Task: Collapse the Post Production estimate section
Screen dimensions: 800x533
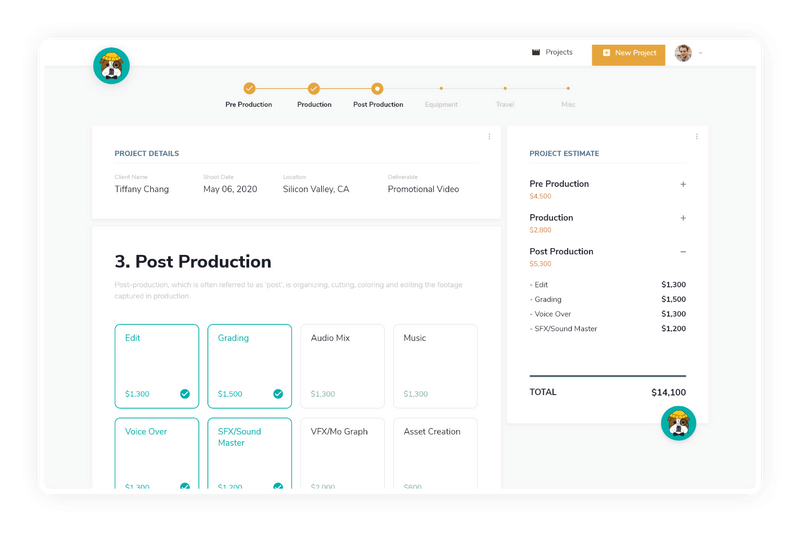Action: (x=683, y=252)
